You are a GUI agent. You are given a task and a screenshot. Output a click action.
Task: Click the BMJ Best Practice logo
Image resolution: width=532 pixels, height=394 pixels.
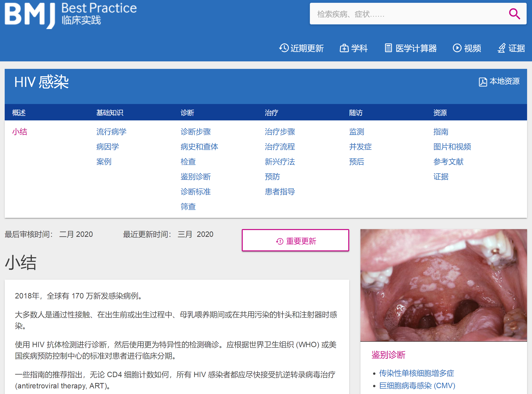(70, 15)
